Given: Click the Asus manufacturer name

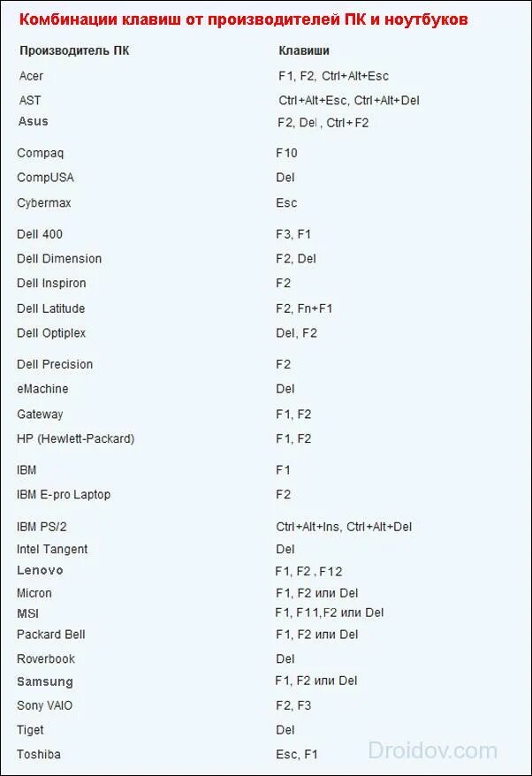Looking at the screenshot, I should point(34,121).
